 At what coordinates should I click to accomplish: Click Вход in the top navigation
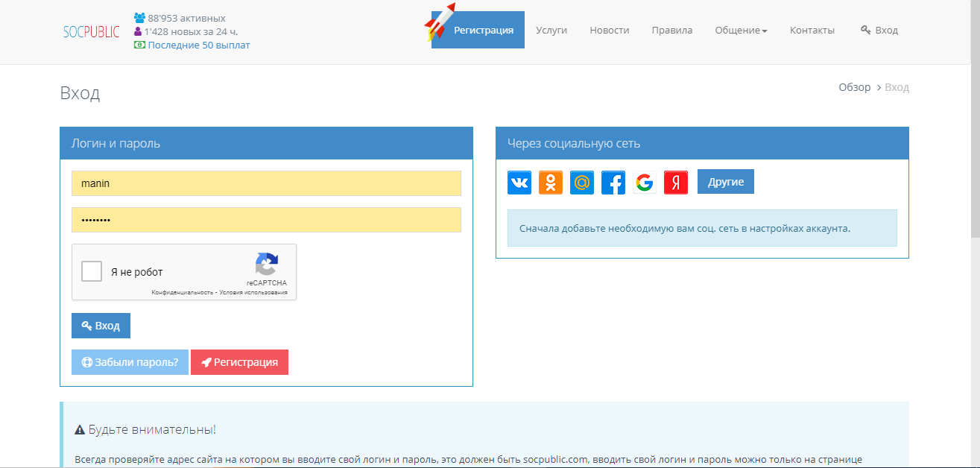coord(879,31)
